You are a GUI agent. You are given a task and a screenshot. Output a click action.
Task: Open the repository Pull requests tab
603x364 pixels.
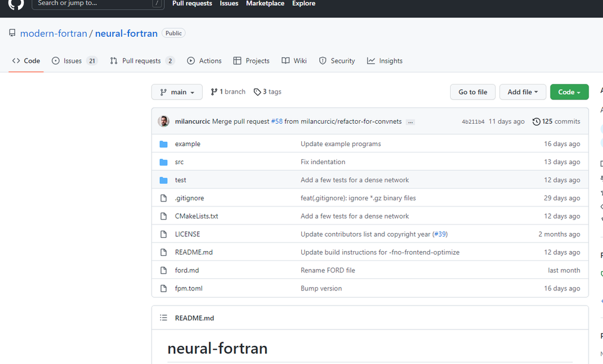(x=142, y=61)
